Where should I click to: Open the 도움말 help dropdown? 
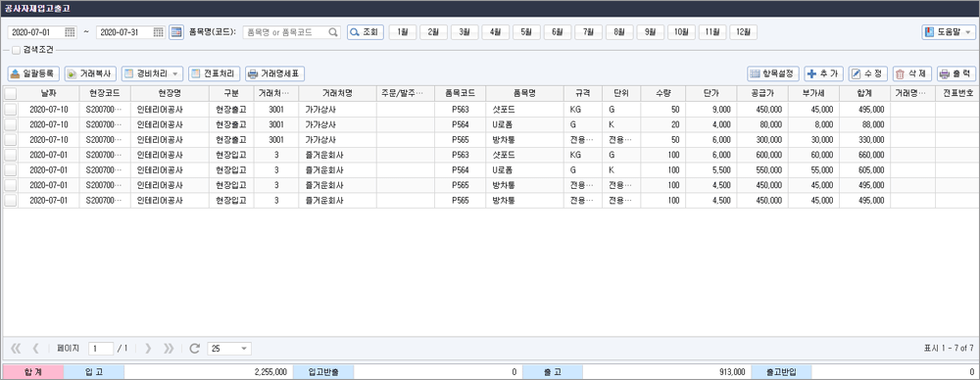[x=949, y=32]
